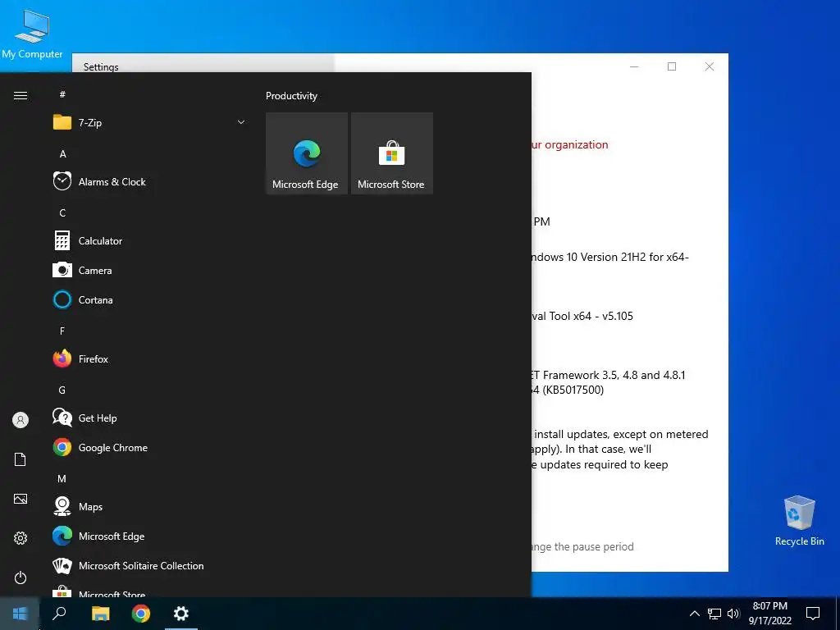Open the user account icon in Start rail
Screen dimensions: 840x630
(x=21, y=420)
